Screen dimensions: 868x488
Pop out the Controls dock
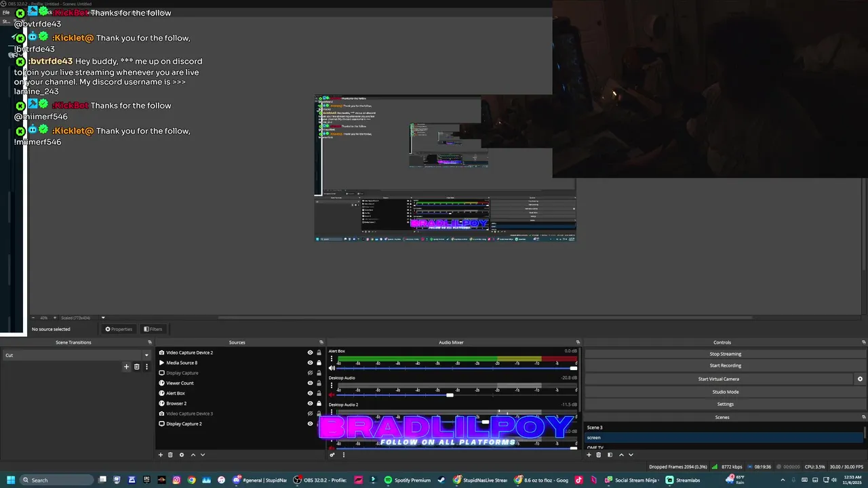click(863, 342)
